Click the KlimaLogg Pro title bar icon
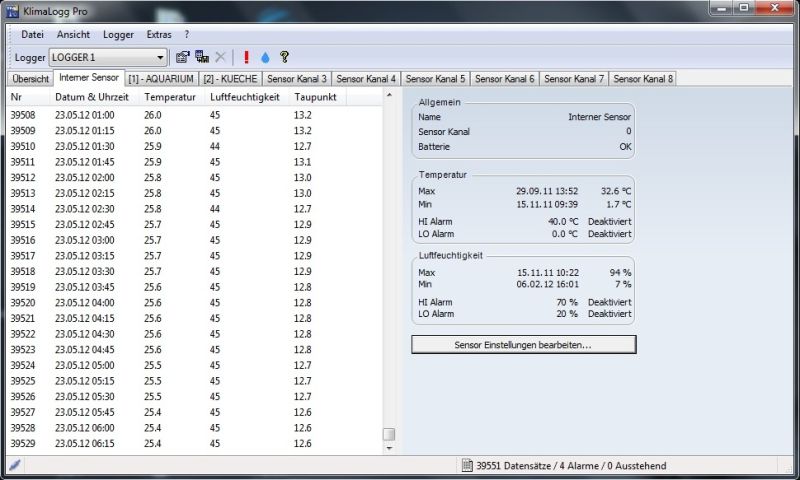 click(x=12, y=11)
